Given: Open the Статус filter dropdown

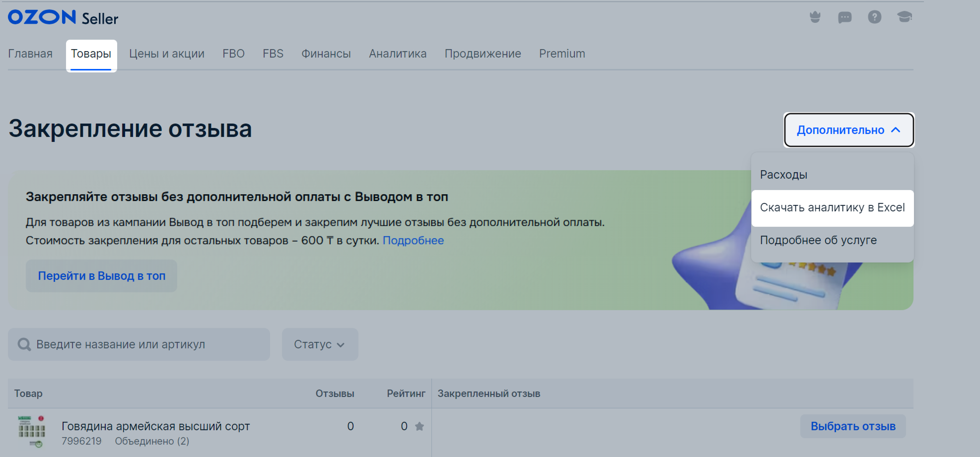Looking at the screenshot, I should coord(319,344).
